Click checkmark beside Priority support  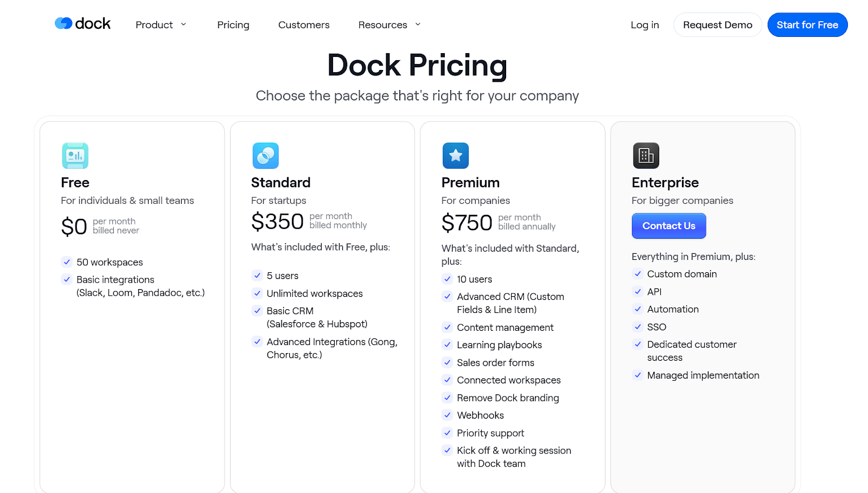pyautogui.click(x=448, y=433)
